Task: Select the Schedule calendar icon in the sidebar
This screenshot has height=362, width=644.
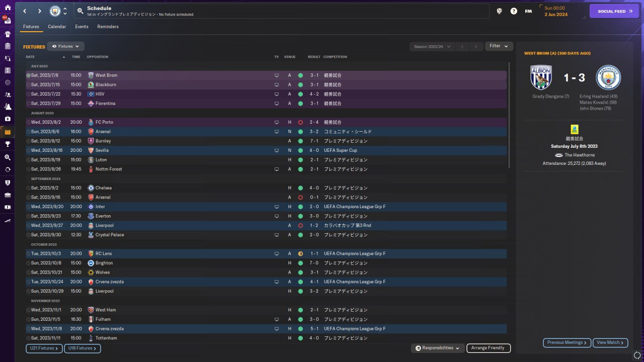Action: [7, 132]
